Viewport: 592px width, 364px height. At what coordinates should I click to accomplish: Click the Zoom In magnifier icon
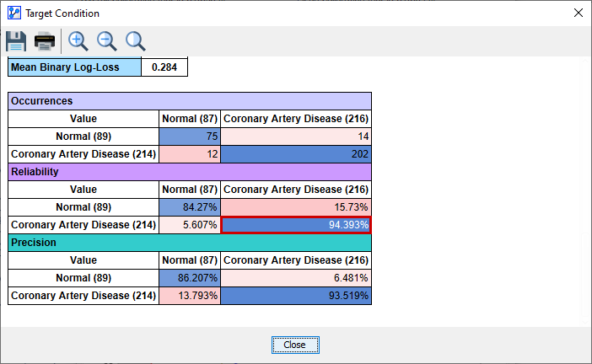pyautogui.click(x=78, y=41)
